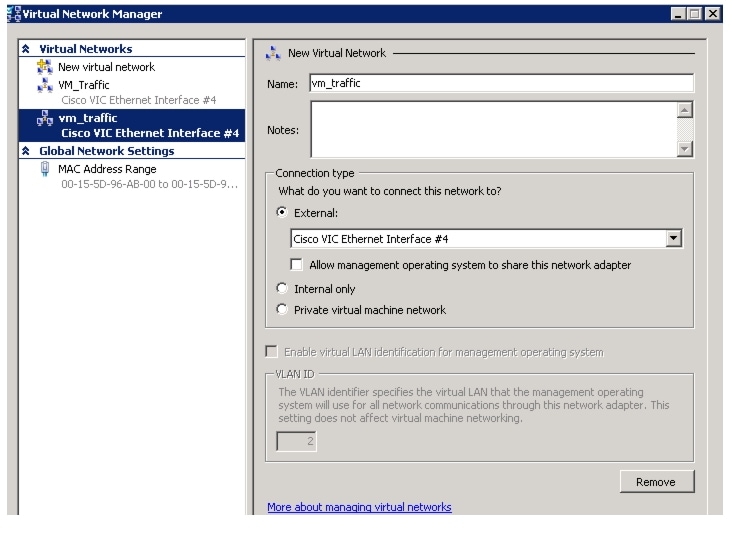Minimize the Virtual Network Manager window
The width and height of the screenshot is (732, 544).
(x=678, y=14)
